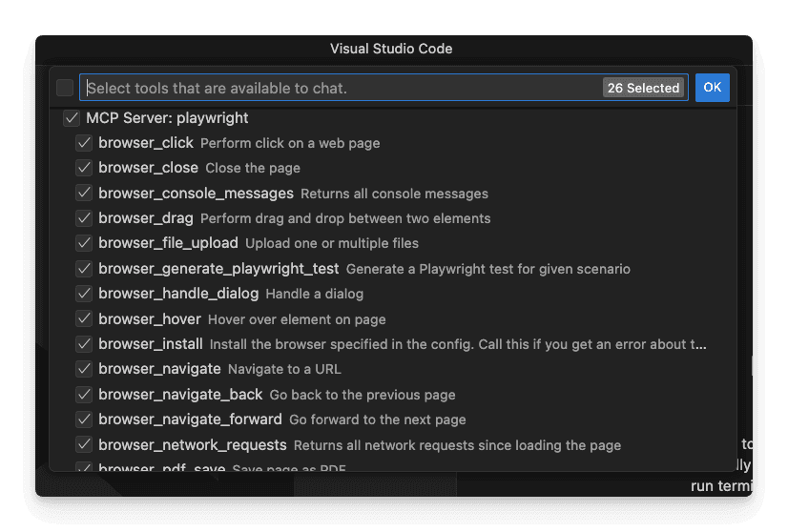
Task: Click 'Navigate to a URL' description
Action: 284,370
